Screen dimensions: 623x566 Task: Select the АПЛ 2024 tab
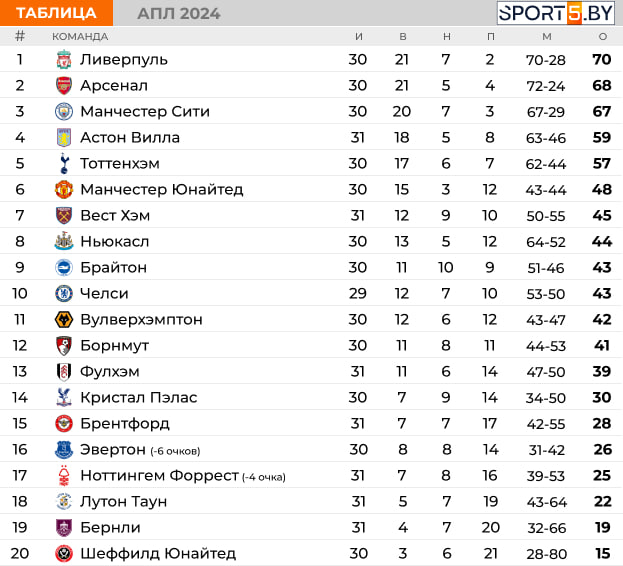179,14
